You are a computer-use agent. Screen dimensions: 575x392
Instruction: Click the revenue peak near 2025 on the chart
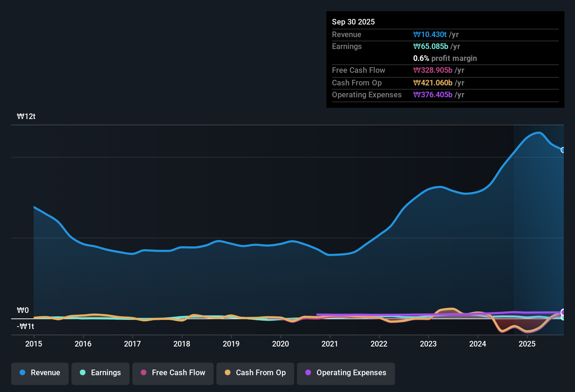[538, 133]
